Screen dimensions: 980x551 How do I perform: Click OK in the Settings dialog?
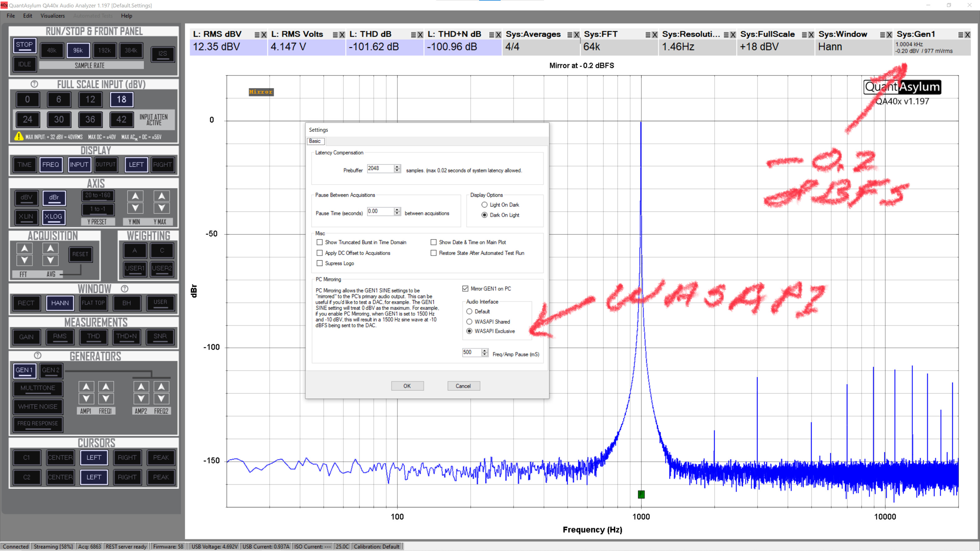pyautogui.click(x=407, y=386)
